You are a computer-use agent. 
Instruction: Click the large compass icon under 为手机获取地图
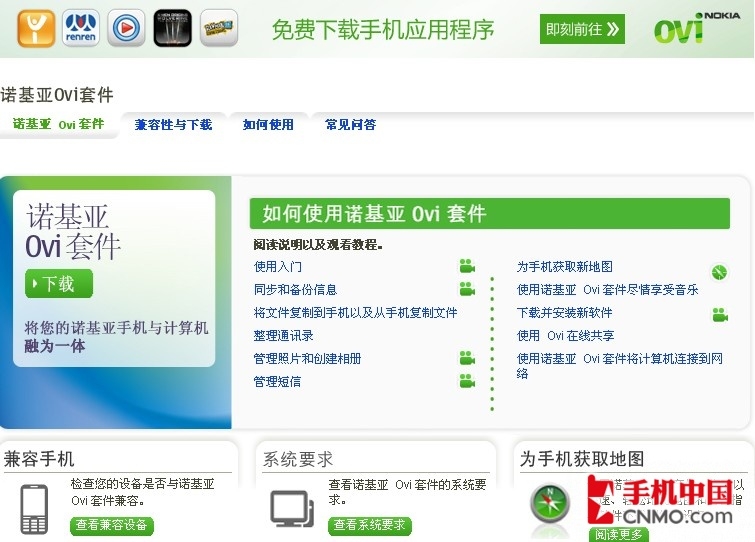(550, 505)
